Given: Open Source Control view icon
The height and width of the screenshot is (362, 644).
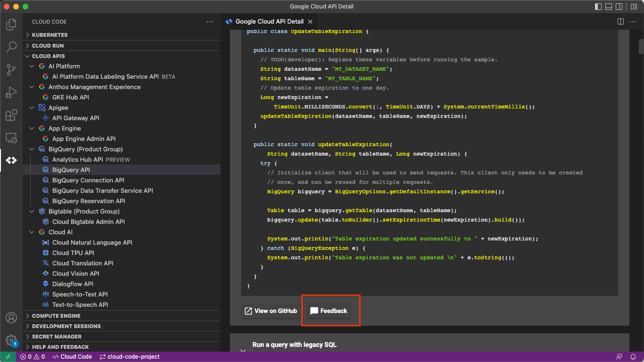Looking at the screenshot, I should [x=11, y=70].
